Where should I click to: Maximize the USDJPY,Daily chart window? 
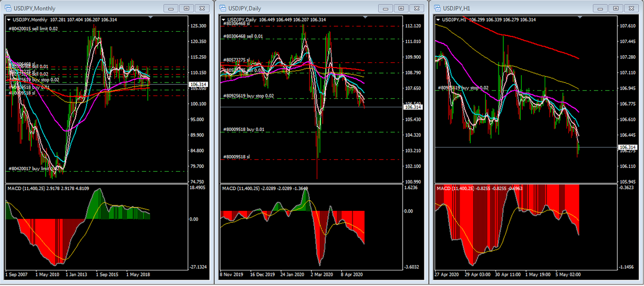pyautogui.click(x=401, y=8)
